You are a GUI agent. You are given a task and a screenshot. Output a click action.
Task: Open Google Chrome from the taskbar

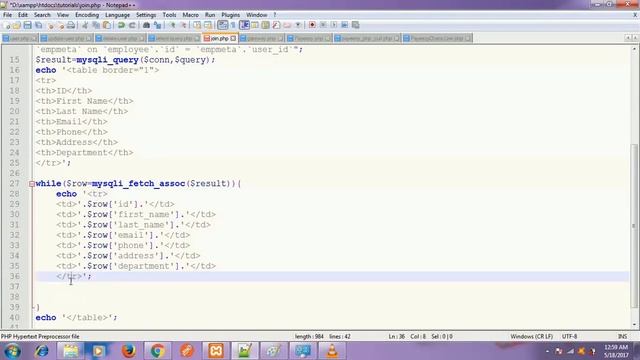tap(158, 351)
